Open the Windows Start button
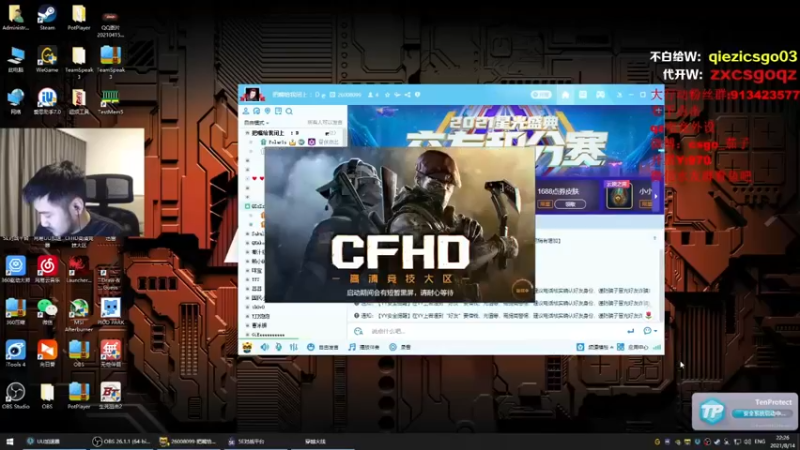 (x=9, y=441)
